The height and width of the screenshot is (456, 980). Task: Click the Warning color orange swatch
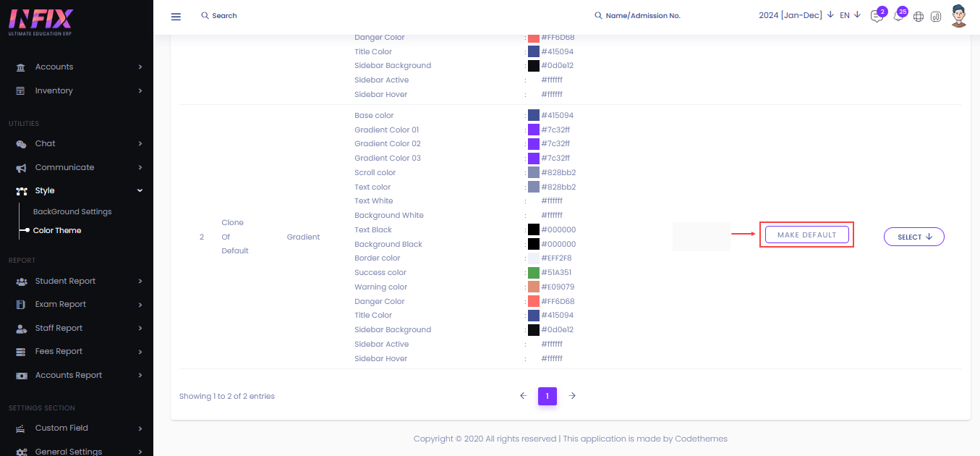534,287
